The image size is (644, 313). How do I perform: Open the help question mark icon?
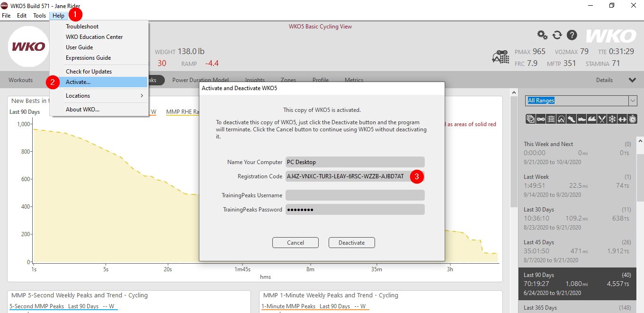pyautogui.click(x=572, y=35)
